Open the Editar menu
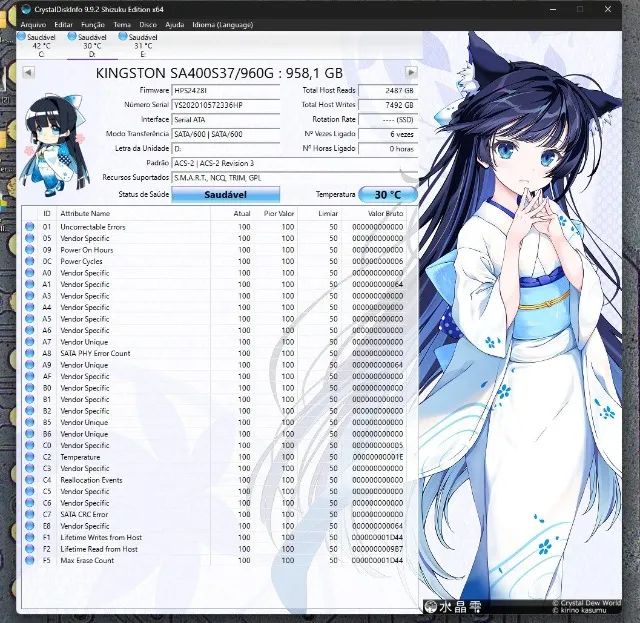This screenshot has height=623, width=640. point(63,25)
